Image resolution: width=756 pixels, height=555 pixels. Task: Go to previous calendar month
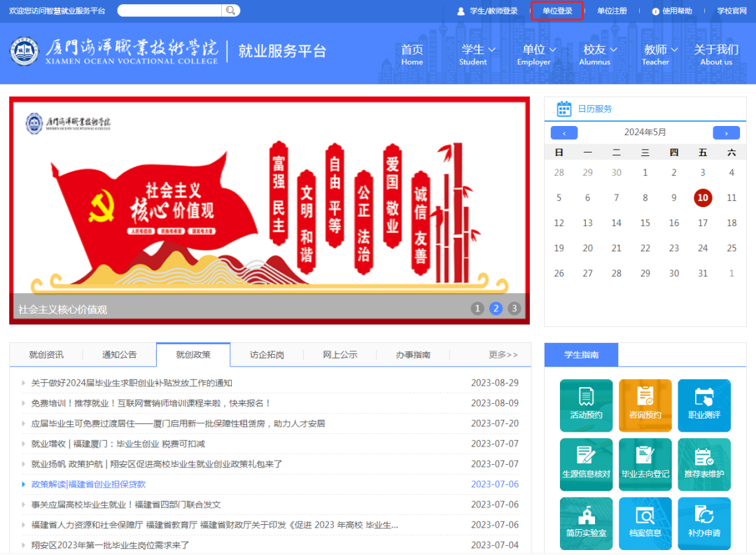(x=563, y=133)
